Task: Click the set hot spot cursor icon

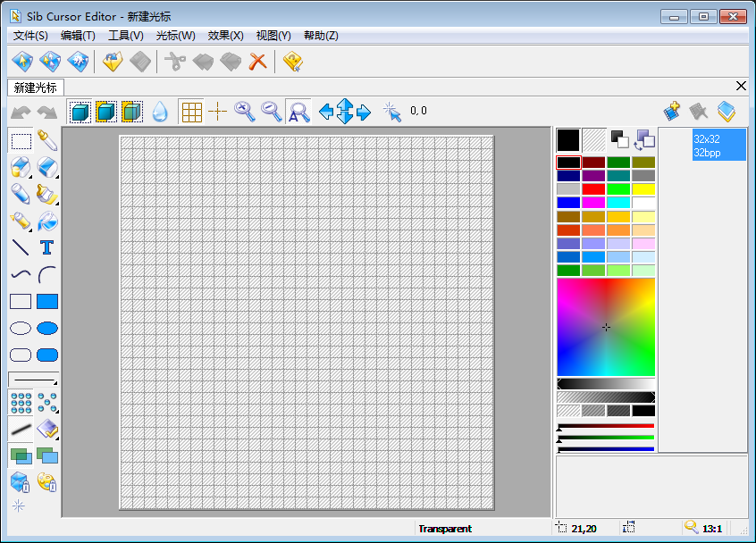Action: tap(392, 112)
